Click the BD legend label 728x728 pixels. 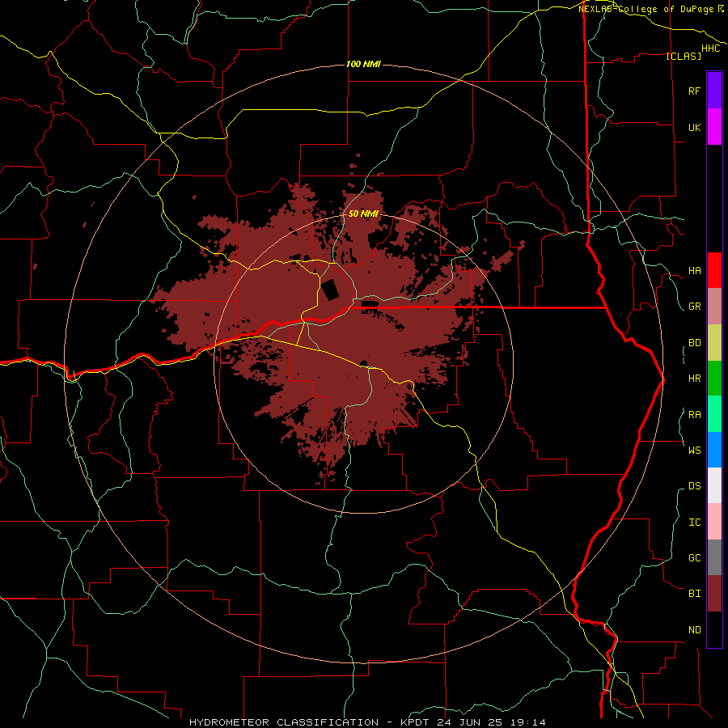(x=694, y=343)
